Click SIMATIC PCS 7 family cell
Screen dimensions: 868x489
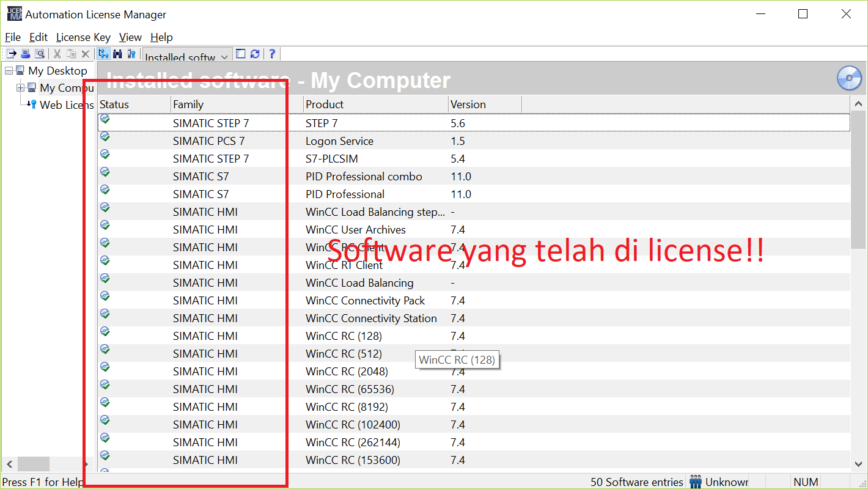pyautogui.click(x=208, y=141)
